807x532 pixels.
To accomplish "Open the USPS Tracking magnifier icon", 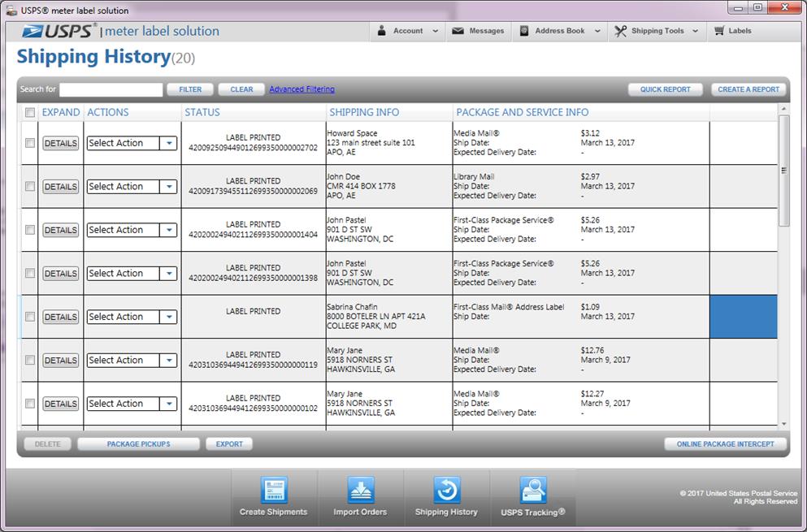I will pyautogui.click(x=532, y=490).
